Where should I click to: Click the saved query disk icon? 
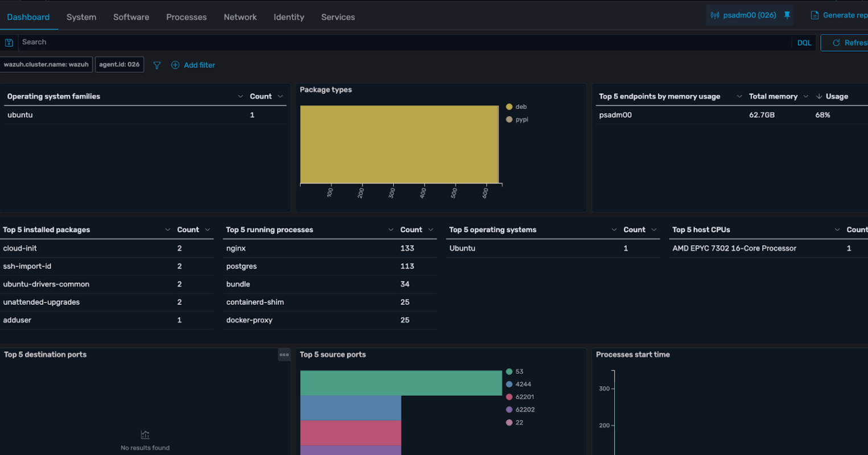click(9, 43)
